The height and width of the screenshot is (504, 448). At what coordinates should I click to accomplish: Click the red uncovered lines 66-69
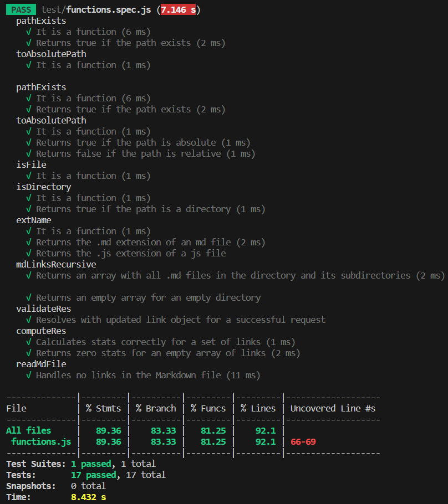point(303,441)
